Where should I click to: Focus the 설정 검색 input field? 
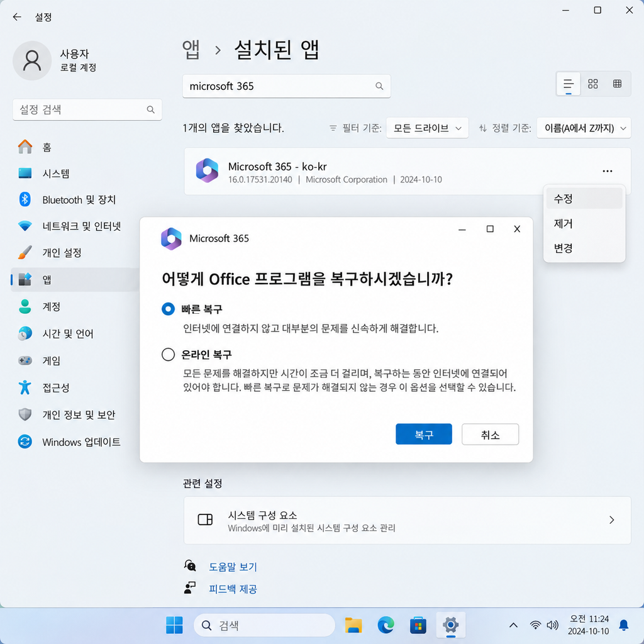87,109
